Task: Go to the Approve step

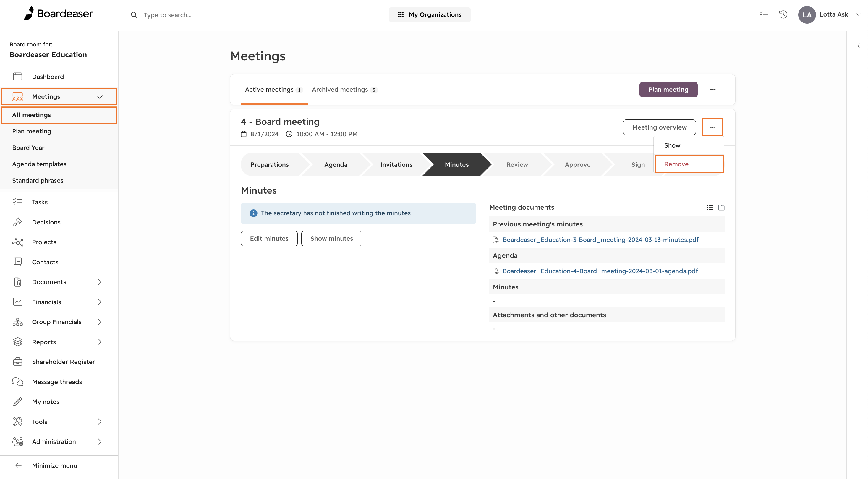Action: pyautogui.click(x=578, y=164)
